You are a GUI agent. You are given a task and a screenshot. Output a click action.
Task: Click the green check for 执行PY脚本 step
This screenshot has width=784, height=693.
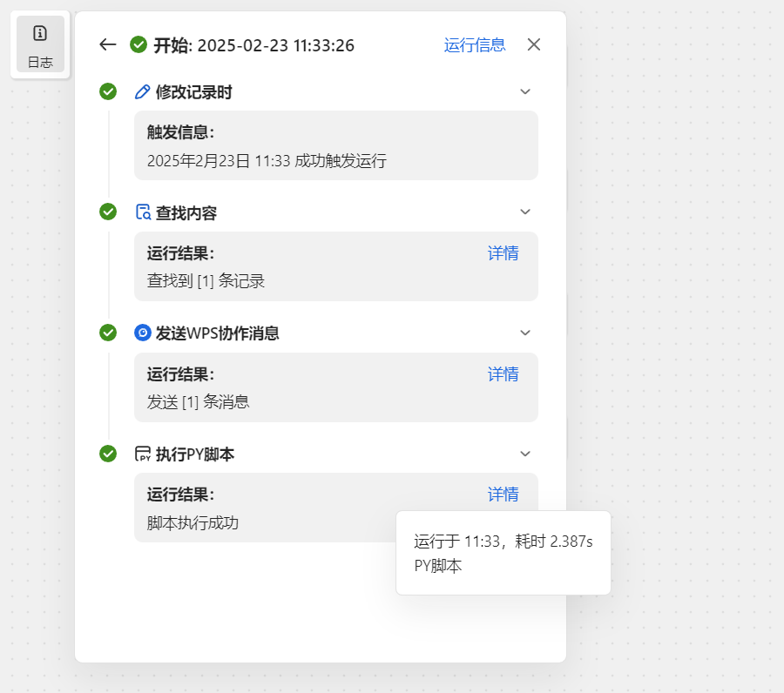point(108,454)
